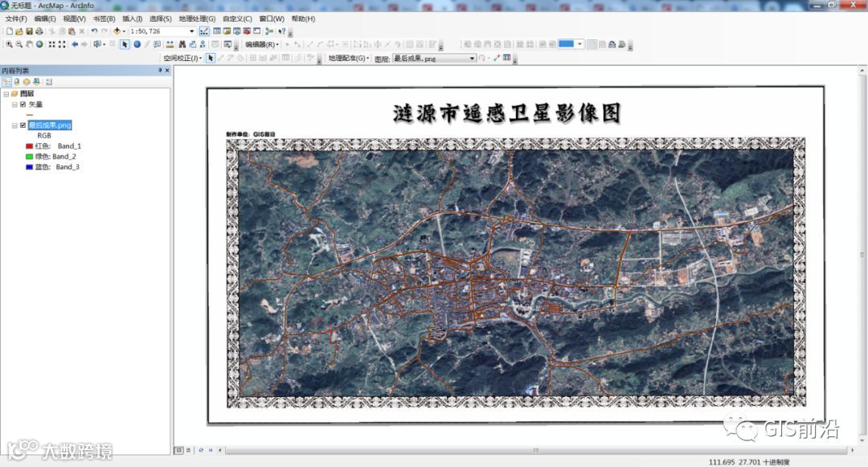Image resolution: width=868 pixels, height=467 pixels.
Task: Open the 编辑器(R) dropdown button
Action: point(261,44)
